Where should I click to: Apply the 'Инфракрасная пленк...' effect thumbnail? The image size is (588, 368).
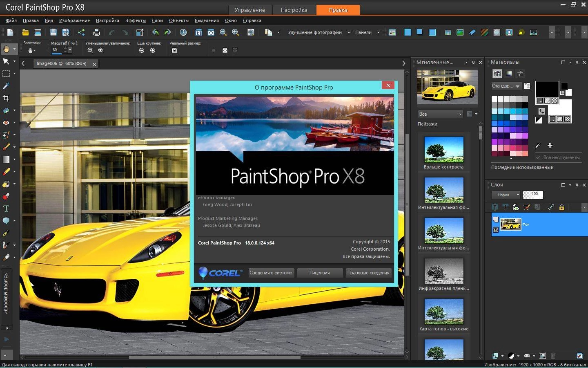444,271
